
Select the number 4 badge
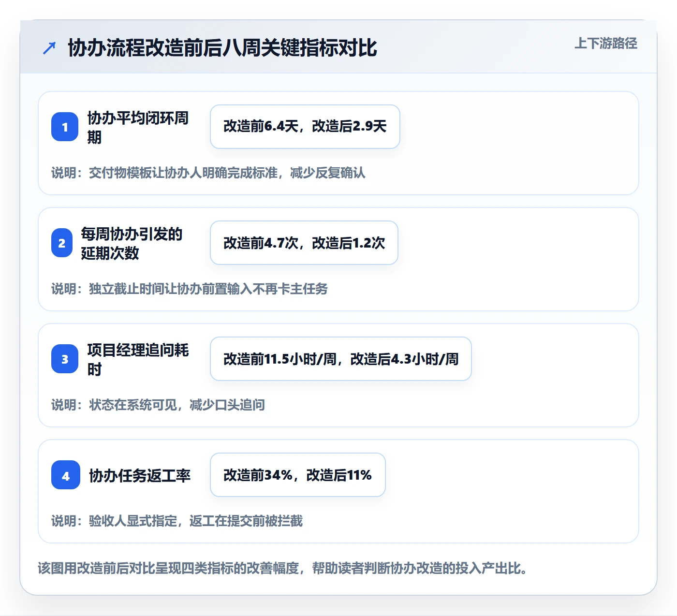66,475
